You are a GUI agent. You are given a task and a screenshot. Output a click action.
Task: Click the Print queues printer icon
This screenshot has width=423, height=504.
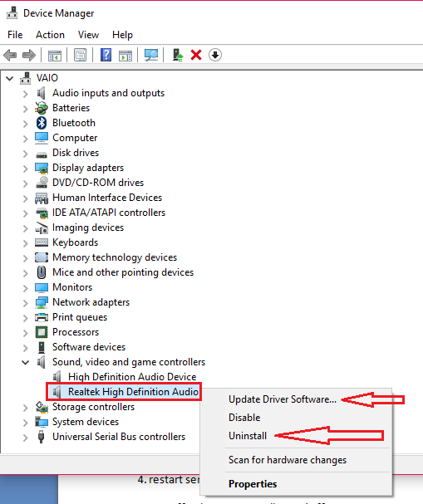coord(42,317)
